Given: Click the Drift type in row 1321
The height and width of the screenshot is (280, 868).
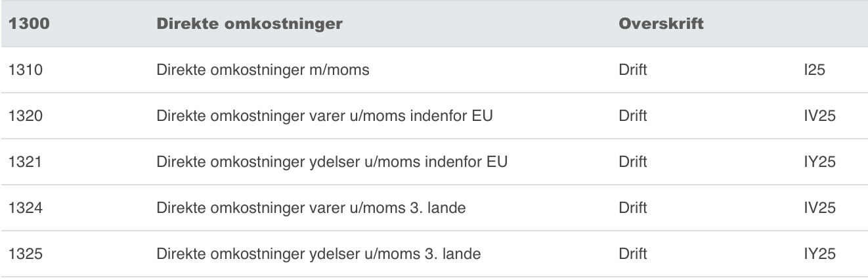Looking at the screenshot, I should tap(632, 162).
